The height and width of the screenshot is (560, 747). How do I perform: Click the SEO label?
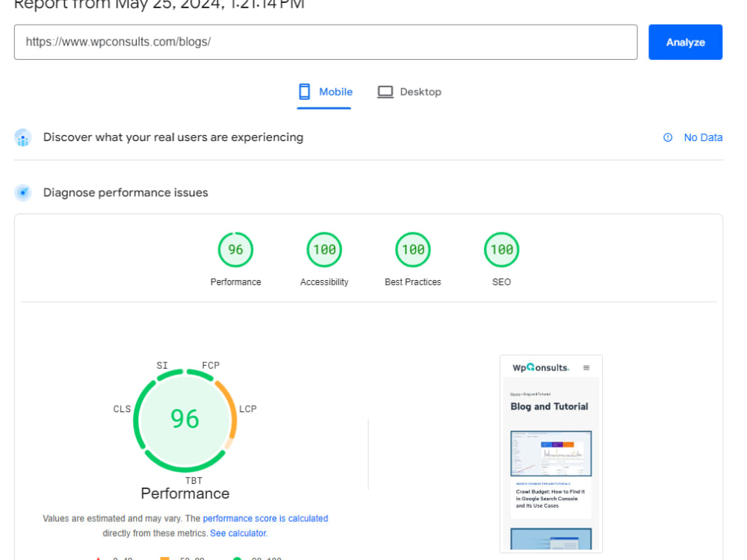click(x=501, y=282)
